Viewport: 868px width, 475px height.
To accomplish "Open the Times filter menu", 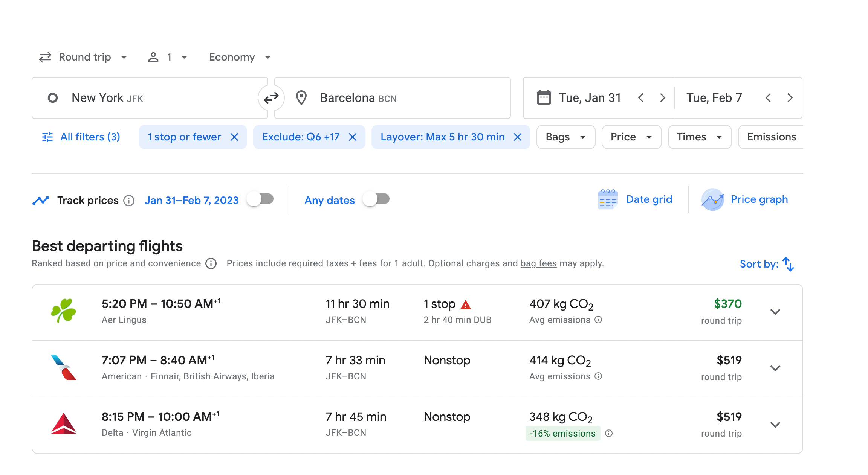I will (x=699, y=137).
